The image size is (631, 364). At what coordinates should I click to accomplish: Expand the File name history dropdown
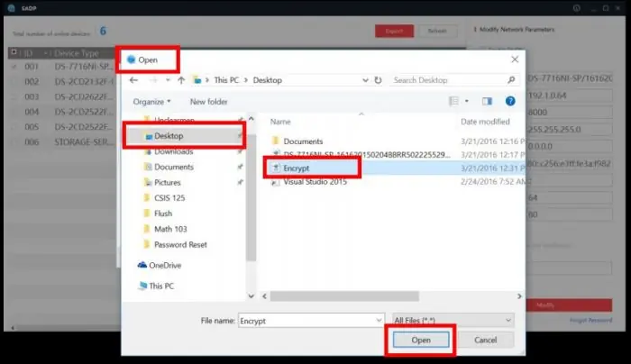click(x=377, y=319)
